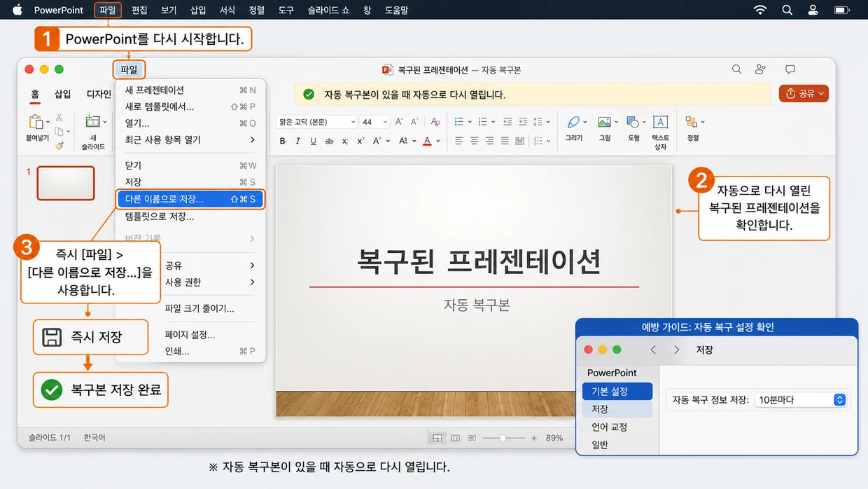Click the Draw (그리기) pen icon
Screen dimensions: 868x489
click(x=574, y=123)
